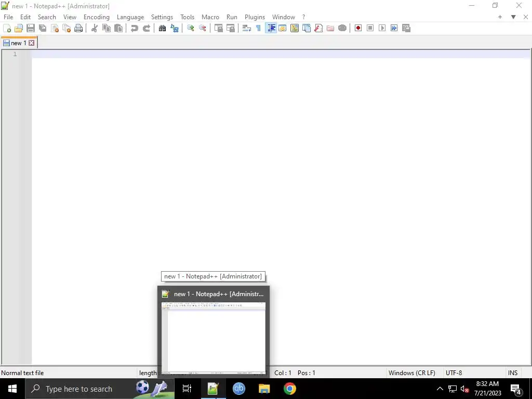This screenshot has height=399, width=532.
Task: Expand the tab list dropdown arrow in menu bar
Action: (x=513, y=17)
